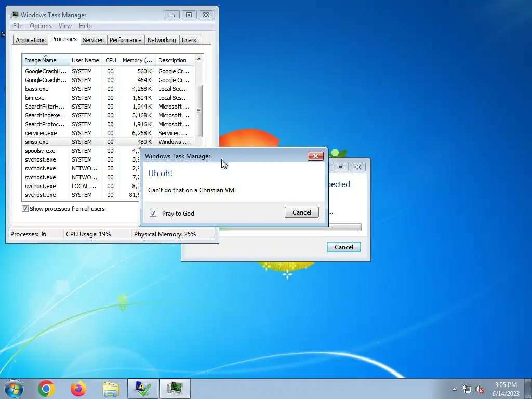This screenshot has width=532, height=399.
Task: Select the services.exe process row
Action: click(x=109, y=133)
